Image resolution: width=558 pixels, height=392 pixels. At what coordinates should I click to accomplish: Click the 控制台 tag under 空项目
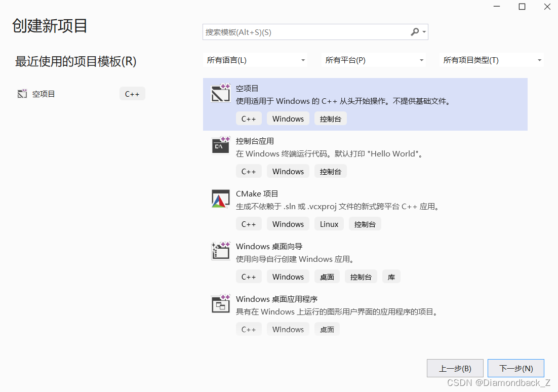pos(330,119)
